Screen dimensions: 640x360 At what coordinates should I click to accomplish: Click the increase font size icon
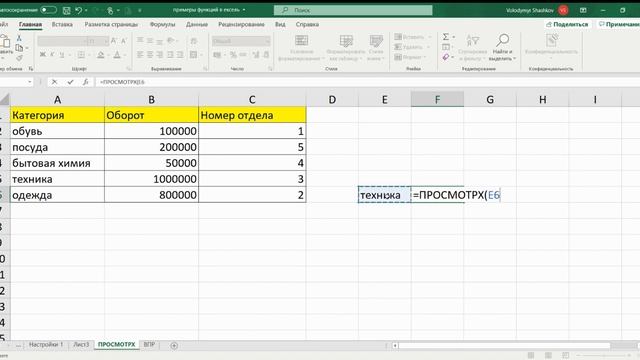click(x=114, y=41)
